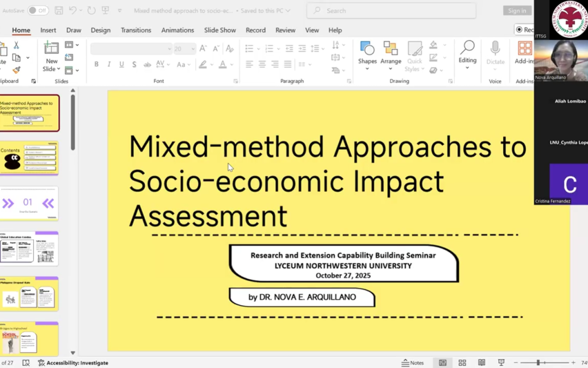Open Slide Show view from the status bar
The image size is (588, 368).
click(x=500, y=363)
